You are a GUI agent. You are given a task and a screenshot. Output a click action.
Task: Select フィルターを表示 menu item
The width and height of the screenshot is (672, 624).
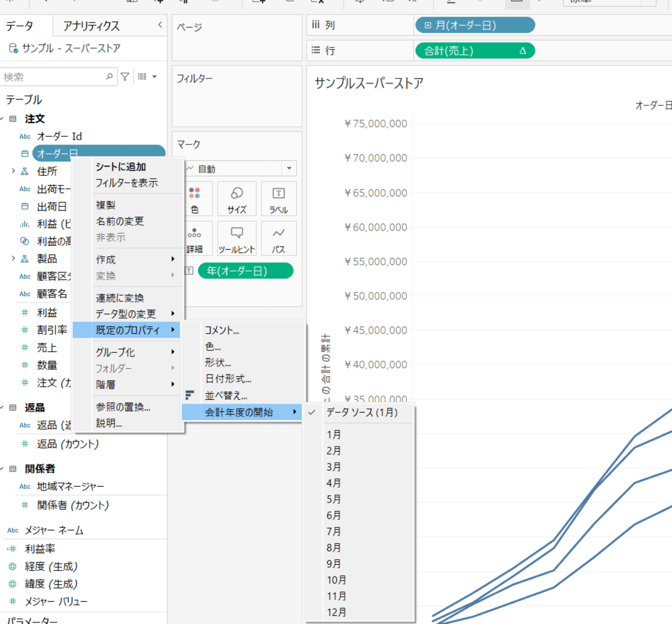[x=128, y=183]
